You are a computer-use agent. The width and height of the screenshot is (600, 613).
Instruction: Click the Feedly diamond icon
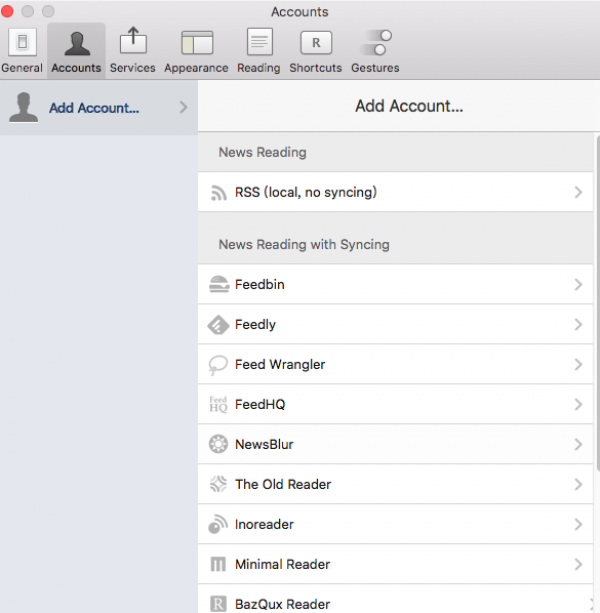(218, 325)
